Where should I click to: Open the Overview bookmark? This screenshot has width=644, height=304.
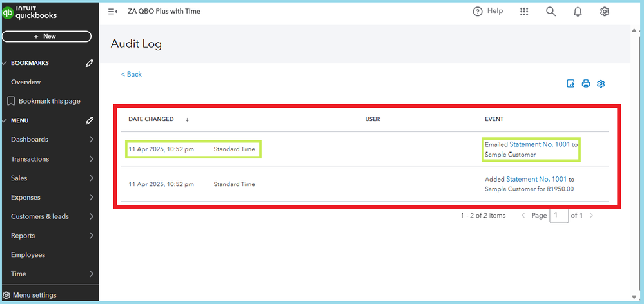tap(26, 82)
